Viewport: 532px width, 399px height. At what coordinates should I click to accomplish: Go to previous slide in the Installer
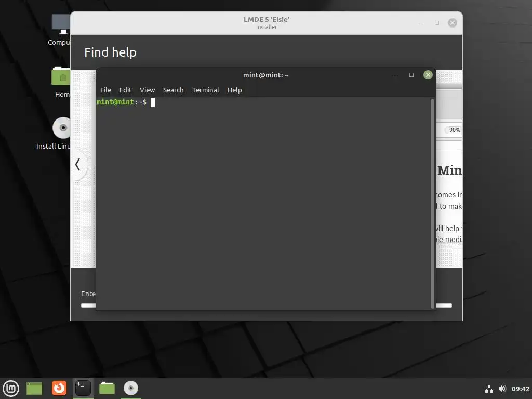pos(78,165)
